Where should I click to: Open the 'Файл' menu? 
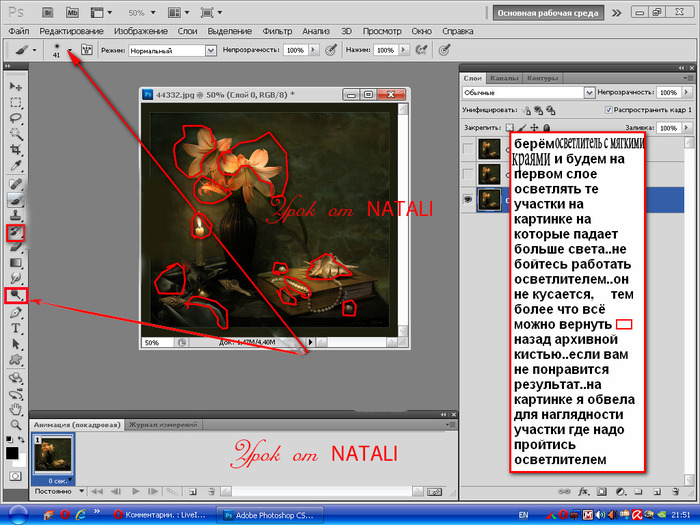click(19, 31)
